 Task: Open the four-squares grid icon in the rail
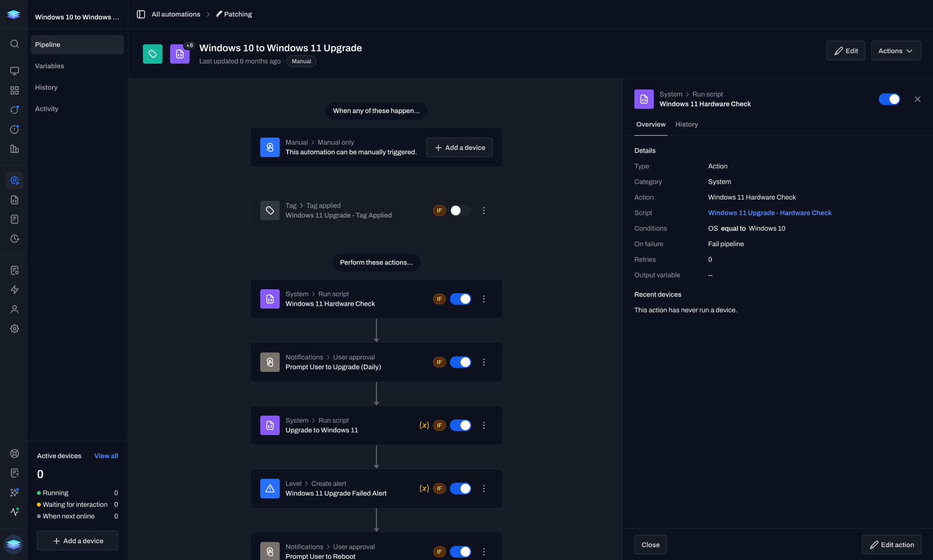(x=15, y=91)
